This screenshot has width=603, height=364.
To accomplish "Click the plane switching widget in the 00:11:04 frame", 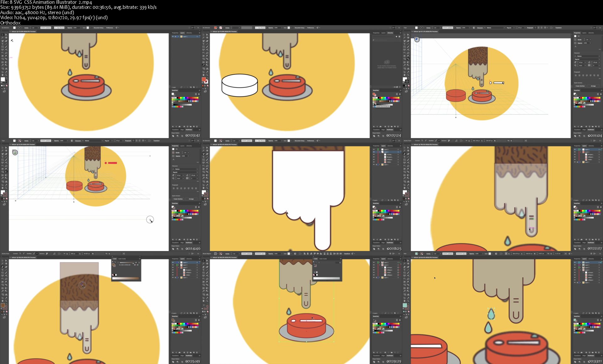I will (x=417, y=40).
